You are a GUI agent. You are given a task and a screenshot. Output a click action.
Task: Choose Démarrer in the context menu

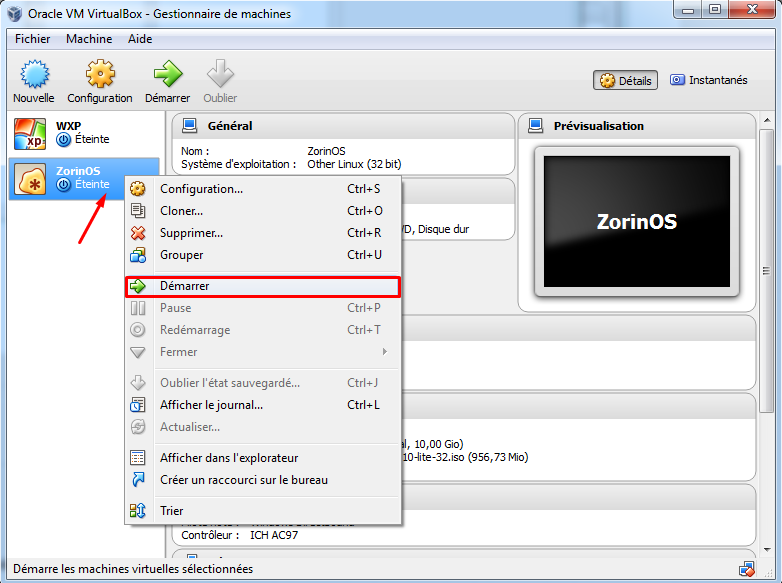(263, 286)
